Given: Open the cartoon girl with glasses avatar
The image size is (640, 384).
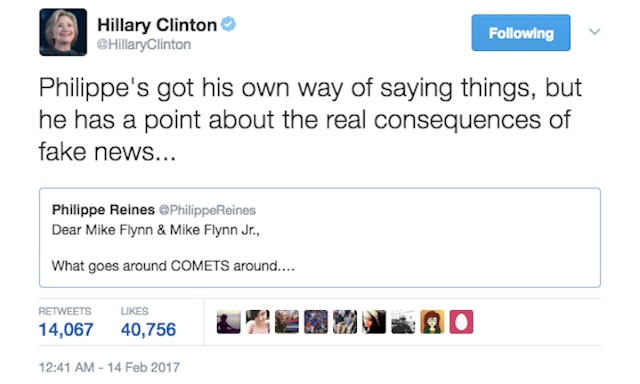Looking at the screenshot, I should click(x=432, y=322).
